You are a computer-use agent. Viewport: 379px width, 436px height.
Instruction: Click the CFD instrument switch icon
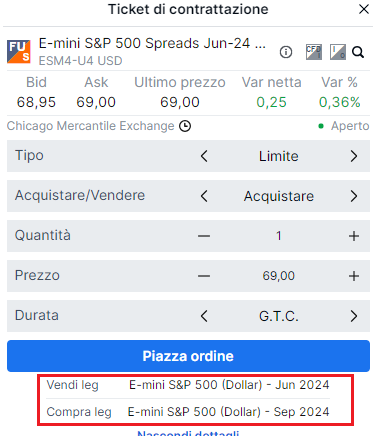[x=314, y=52]
